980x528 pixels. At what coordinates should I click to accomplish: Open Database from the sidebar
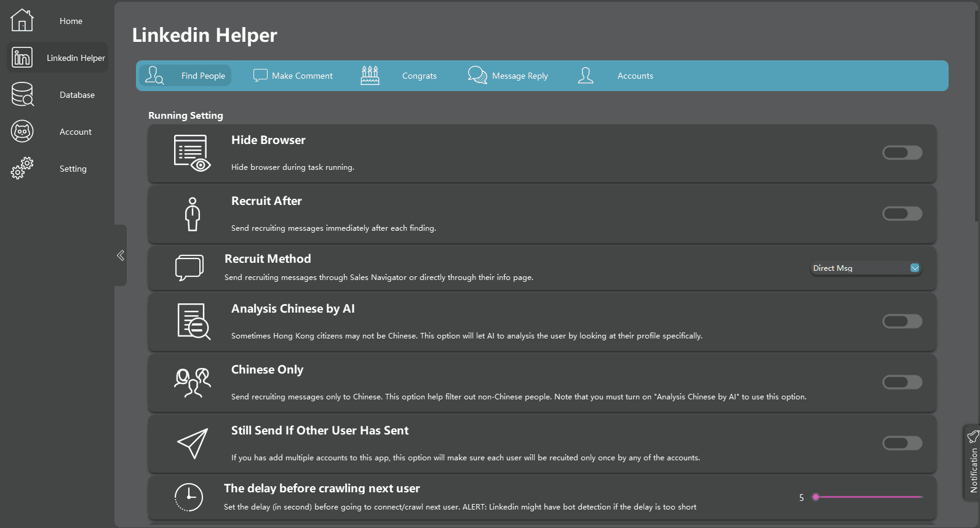57,94
